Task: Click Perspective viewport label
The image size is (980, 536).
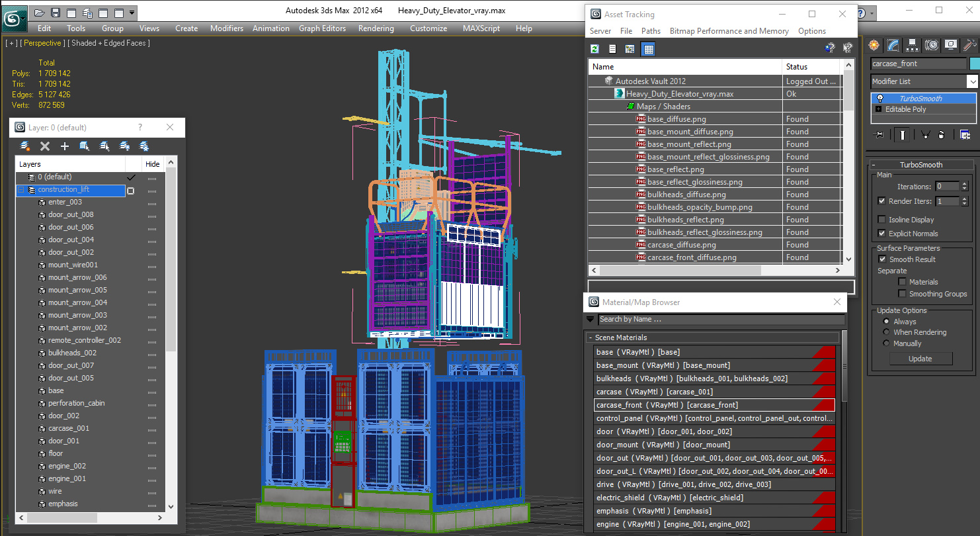Action: (x=43, y=43)
